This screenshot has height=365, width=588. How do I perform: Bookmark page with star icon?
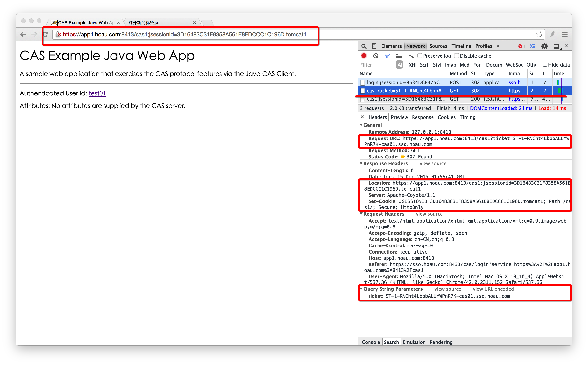coord(540,34)
